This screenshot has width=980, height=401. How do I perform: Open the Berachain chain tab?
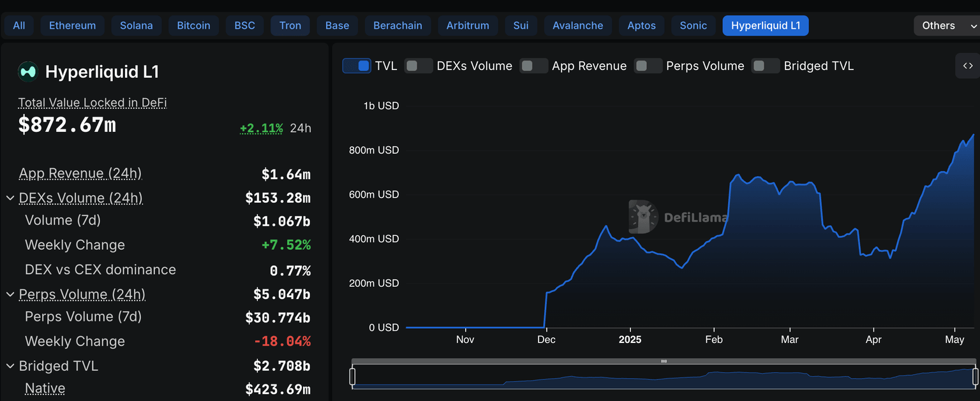click(397, 26)
